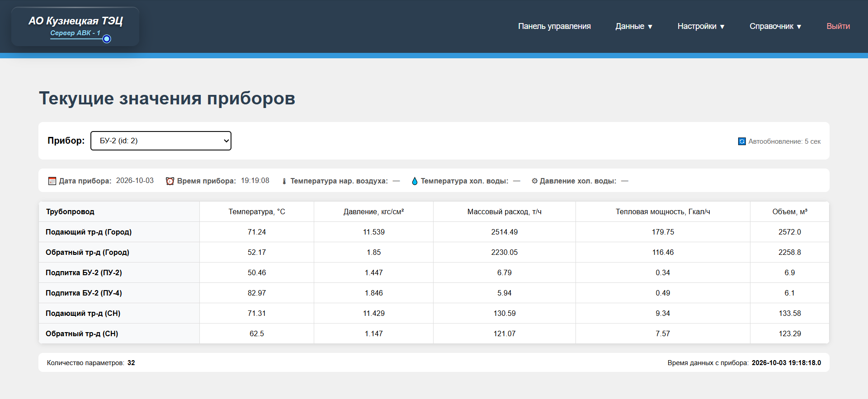Click mass flow value 2230.05

pyautogui.click(x=505, y=252)
